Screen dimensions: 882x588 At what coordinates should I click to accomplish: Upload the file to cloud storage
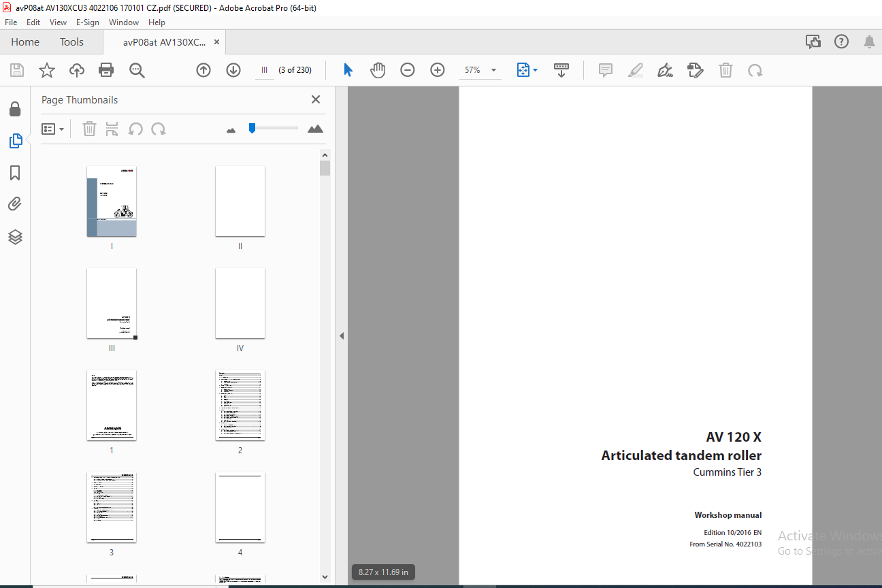click(77, 70)
